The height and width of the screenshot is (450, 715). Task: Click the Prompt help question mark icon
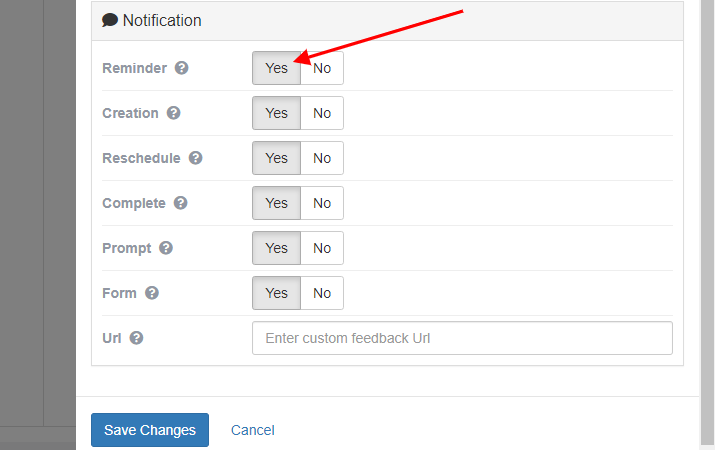166,248
